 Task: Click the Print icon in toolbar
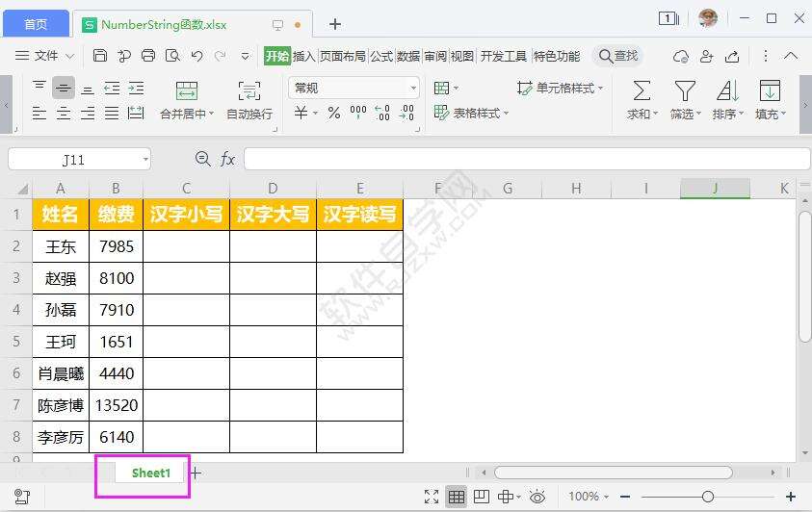click(x=148, y=56)
